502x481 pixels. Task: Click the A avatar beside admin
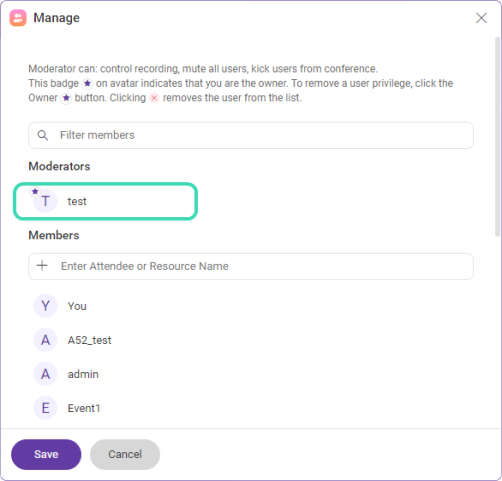point(45,374)
